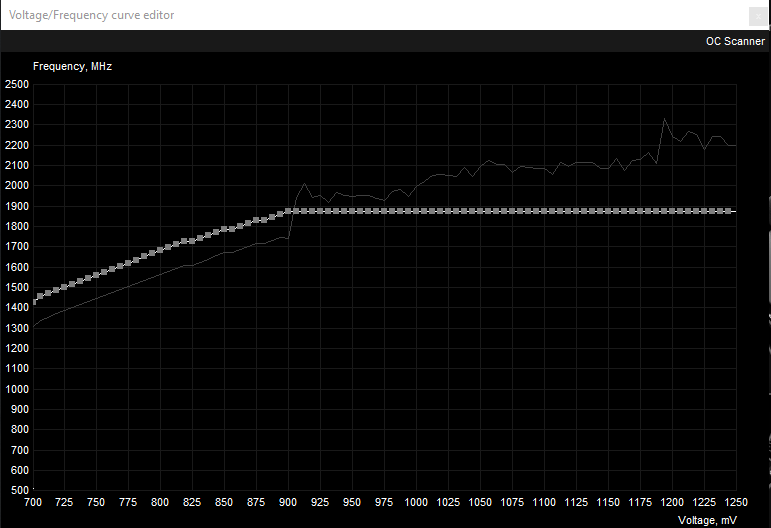Viewport: 771px width, 528px height.
Task: Select the curve point at 1100 mV
Action: pyautogui.click(x=545, y=211)
